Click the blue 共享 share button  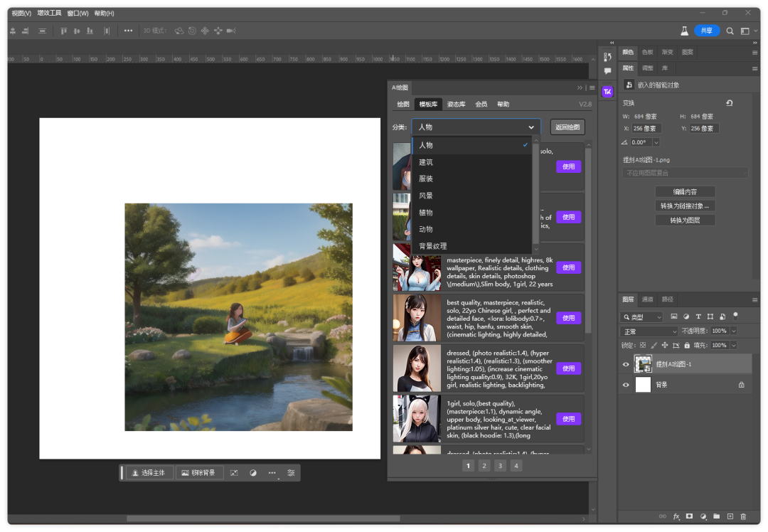706,31
